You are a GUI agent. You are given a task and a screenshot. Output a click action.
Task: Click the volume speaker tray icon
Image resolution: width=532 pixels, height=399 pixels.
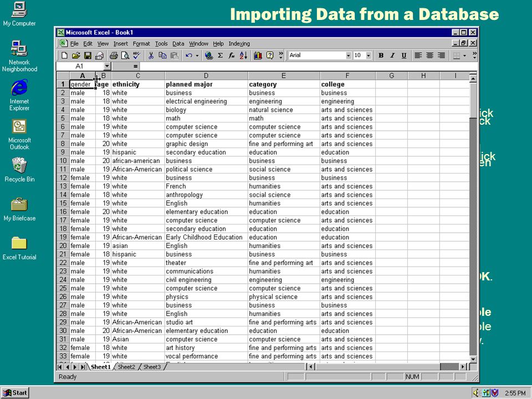point(475,393)
